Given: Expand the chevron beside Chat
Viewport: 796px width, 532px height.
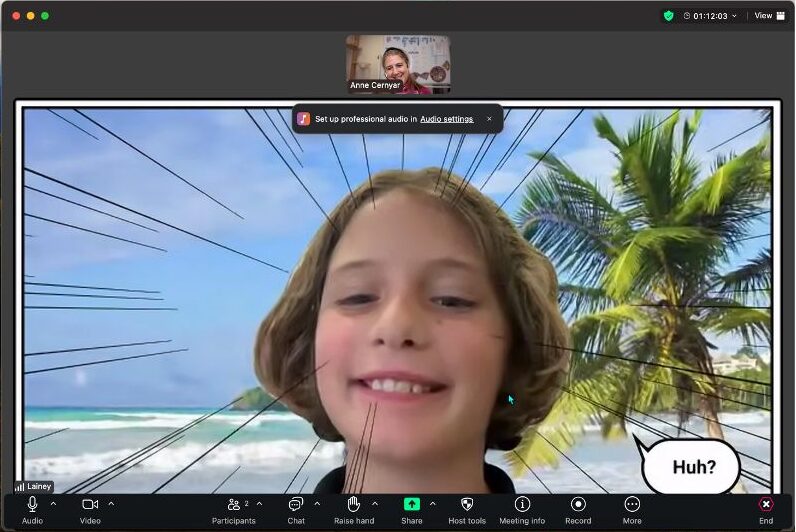Looking at the screenshot, I should (317, 504).
